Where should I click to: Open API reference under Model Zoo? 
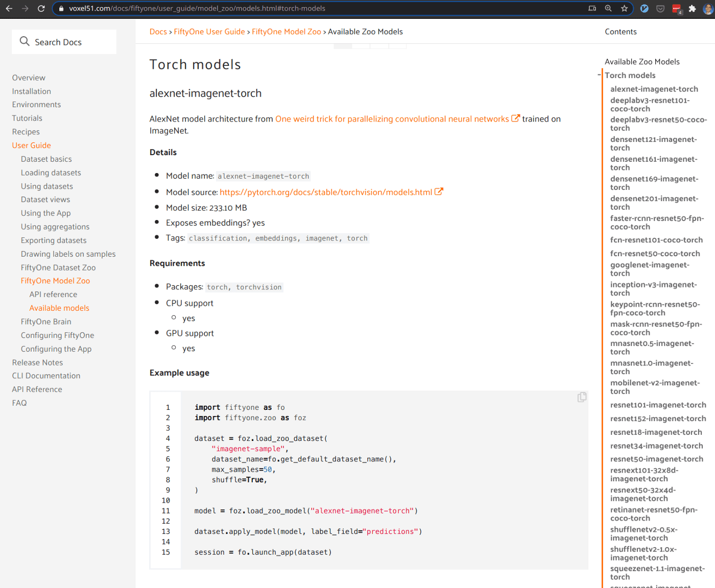tap(54, 295)
